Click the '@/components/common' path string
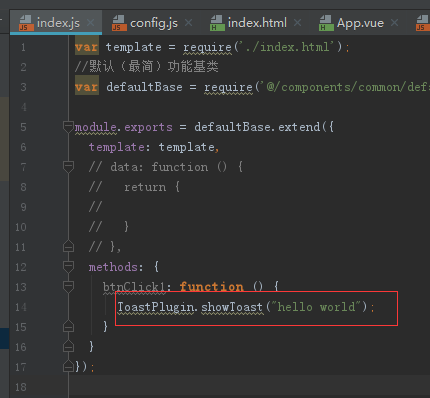Viewport: 430px width, 398px height. click(346, 87)
